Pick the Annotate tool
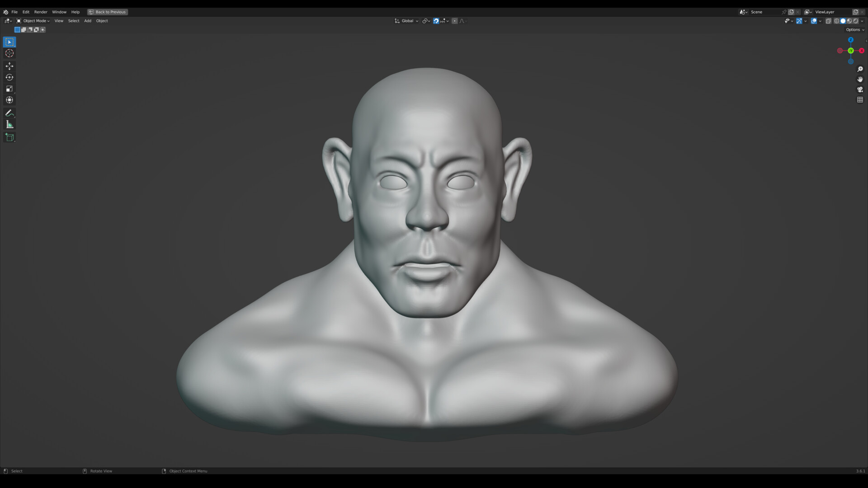This screenshot has height=488, width=868. point(9,113)
